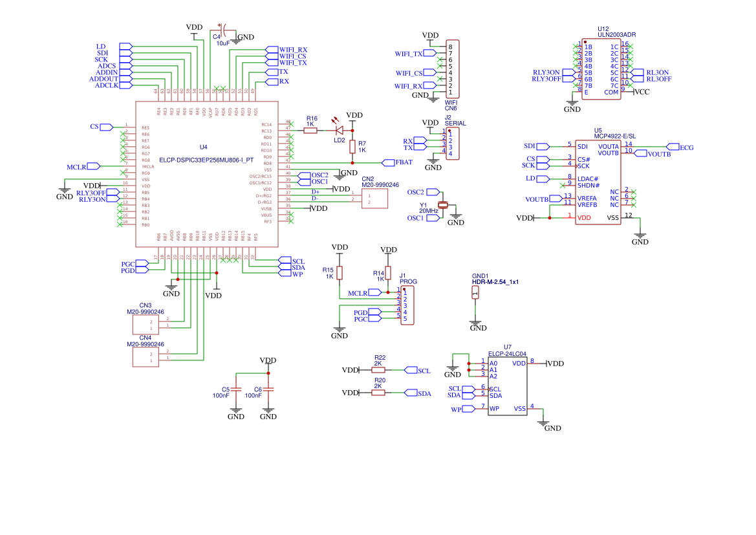This screenshot has height=535, width=756.
Task: Select the GND1 HDR-M-2.54_1x1 header pin
Action: coord(475,292)
